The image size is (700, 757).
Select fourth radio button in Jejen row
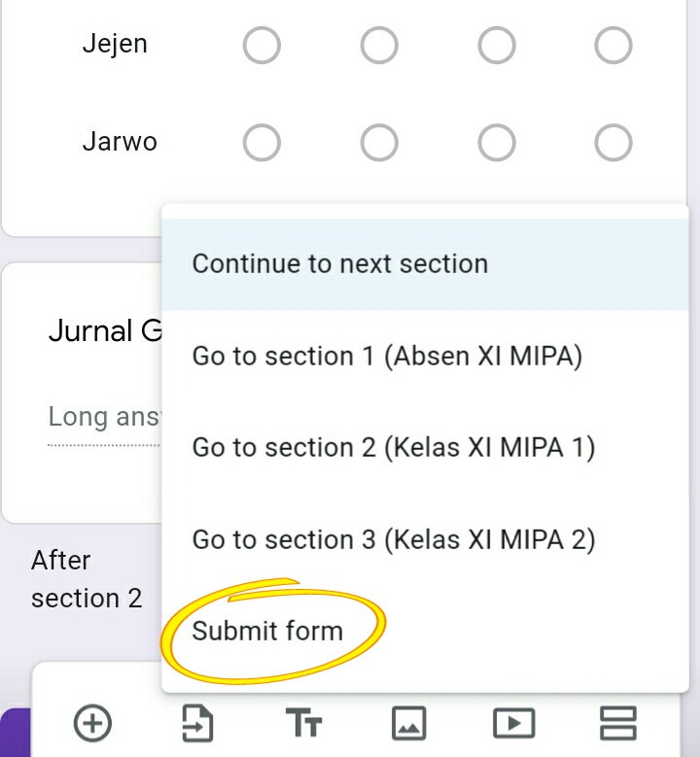[x=613, y=45]
